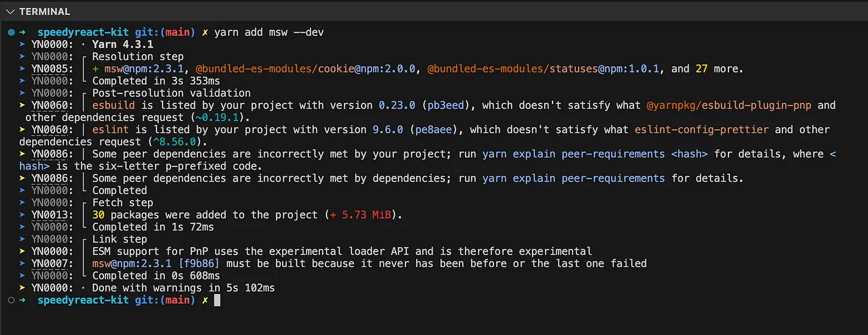The image size is (868, 335).
Task: Click the green plus before msw@npm:2.3.1
Action: (95, 69)
